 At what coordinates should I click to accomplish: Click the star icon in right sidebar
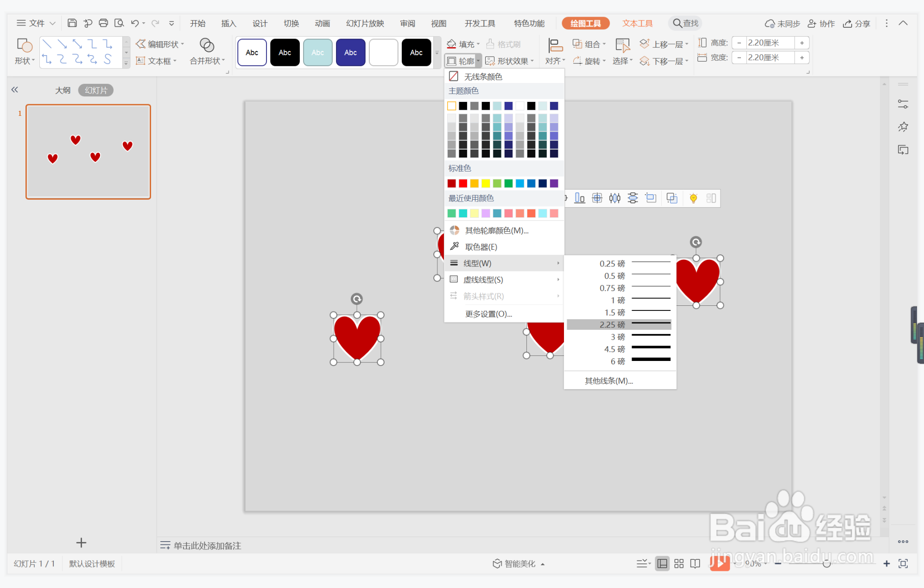click(x=903, y=126)
